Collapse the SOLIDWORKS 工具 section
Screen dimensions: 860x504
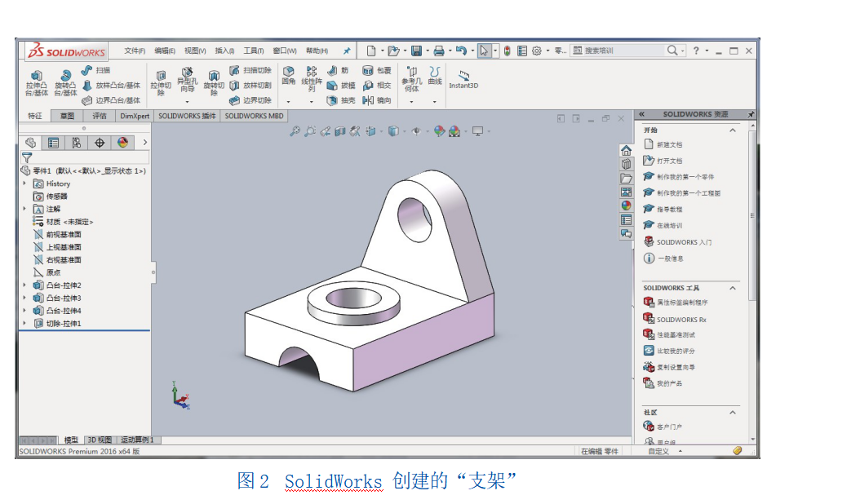(733, 288)
